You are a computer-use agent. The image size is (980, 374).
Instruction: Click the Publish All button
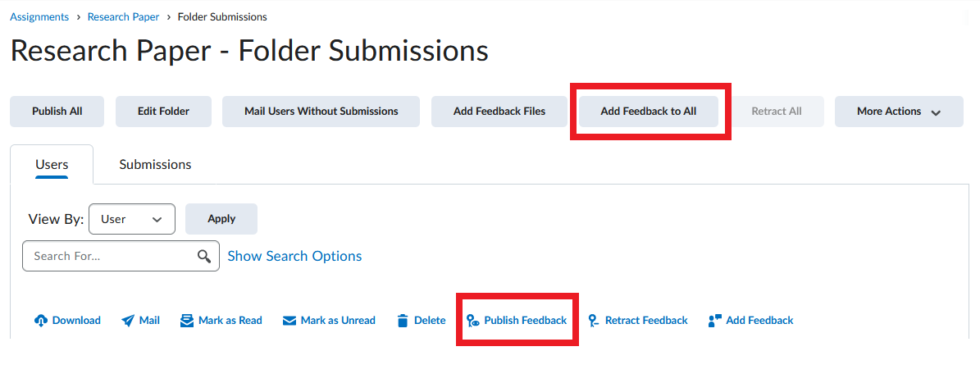point(57,112)
